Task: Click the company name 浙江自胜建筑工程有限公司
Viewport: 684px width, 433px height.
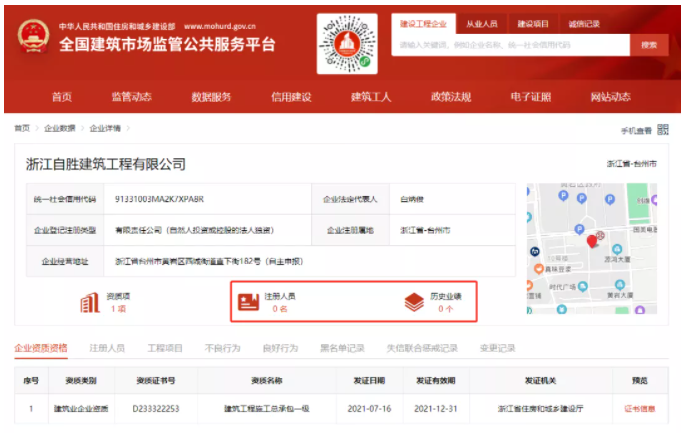Action: [106, 164]
